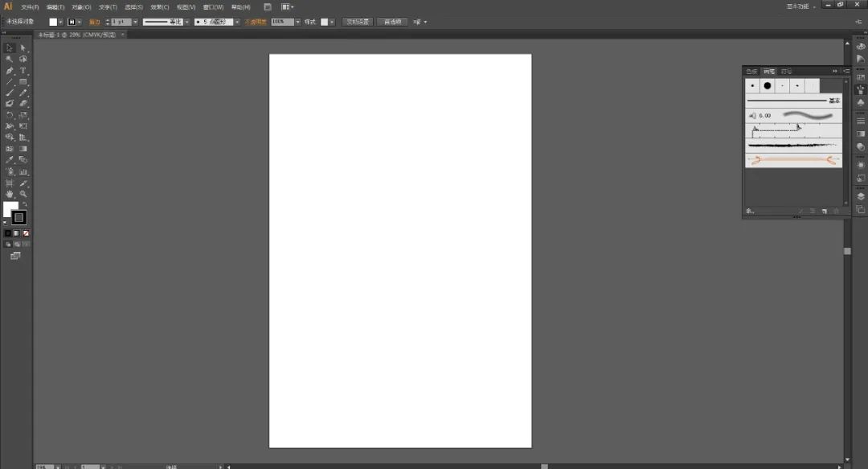
Task: Open the opacity 100% dropdown
Action: [x=298, y=23]
